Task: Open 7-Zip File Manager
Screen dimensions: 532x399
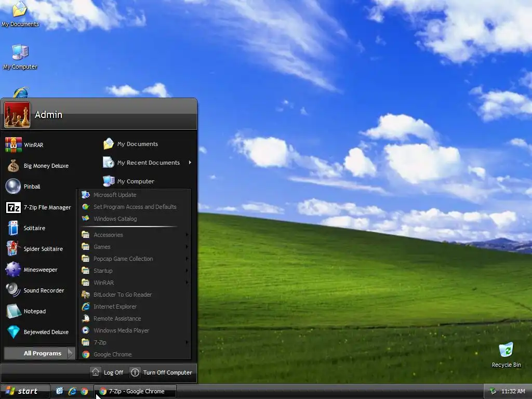Action: click(39, 207)
